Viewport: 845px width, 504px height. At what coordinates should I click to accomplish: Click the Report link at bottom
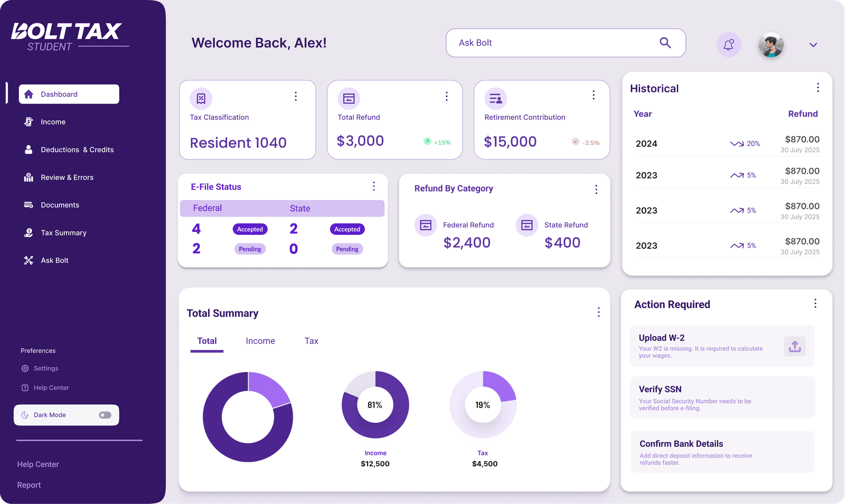coord(29,485)
